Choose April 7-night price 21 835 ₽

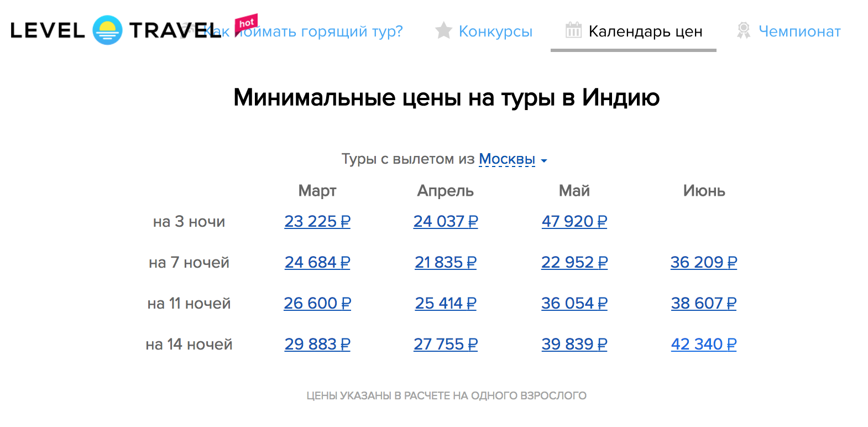point(446,262)
